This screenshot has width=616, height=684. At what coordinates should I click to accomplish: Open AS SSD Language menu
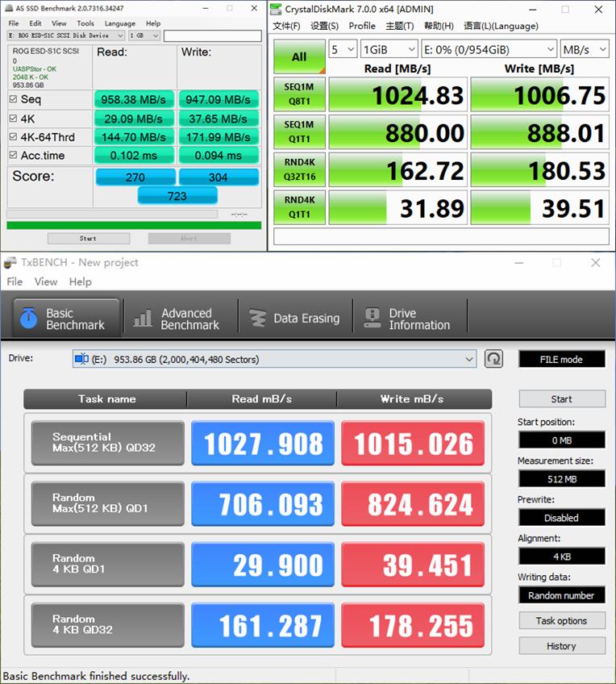click(120, 23)
